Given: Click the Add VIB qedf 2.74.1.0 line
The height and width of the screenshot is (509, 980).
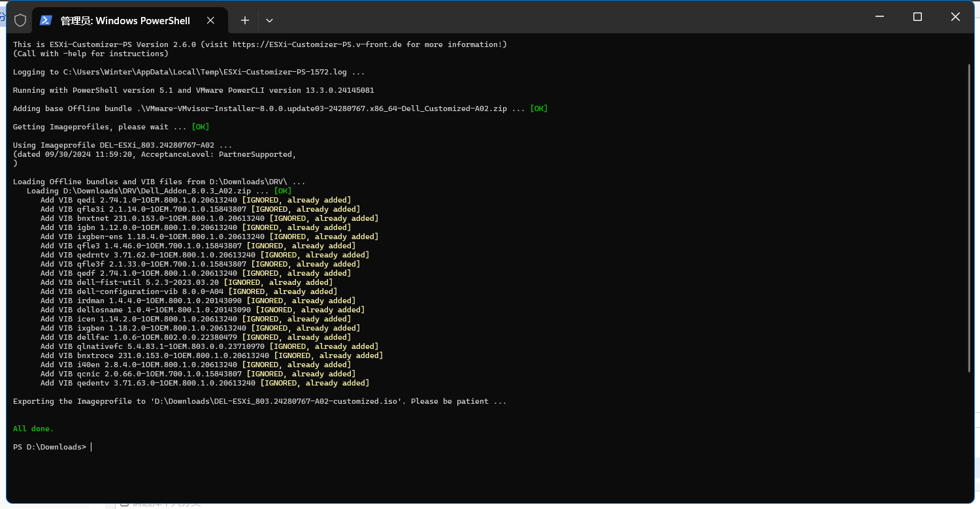Looking at the screenshot, I should (195, 273).
